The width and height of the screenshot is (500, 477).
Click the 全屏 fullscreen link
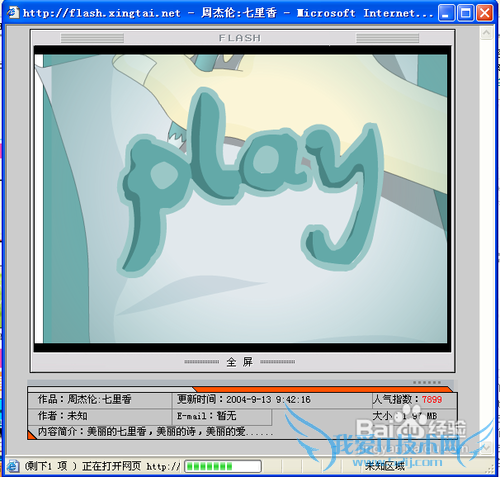[x=240, y=362]
